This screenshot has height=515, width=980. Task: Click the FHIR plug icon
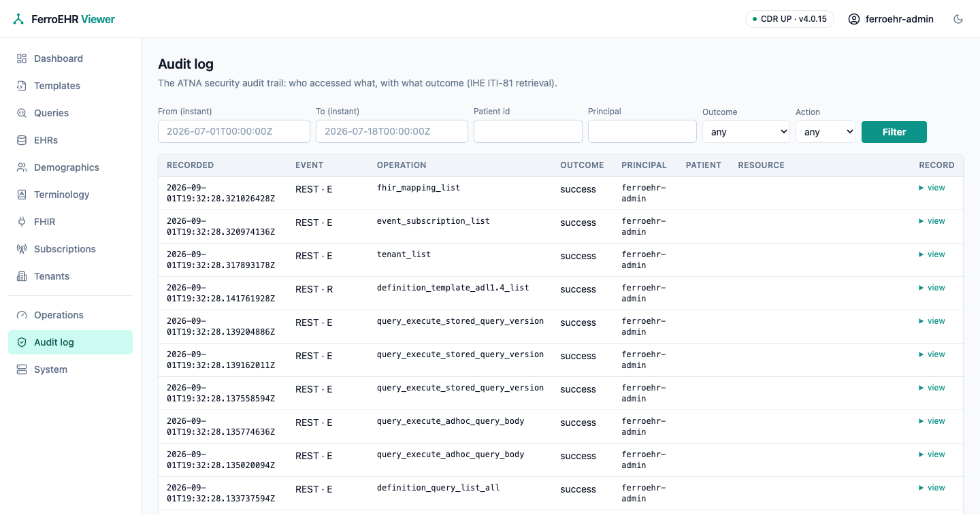click(22, 222)
